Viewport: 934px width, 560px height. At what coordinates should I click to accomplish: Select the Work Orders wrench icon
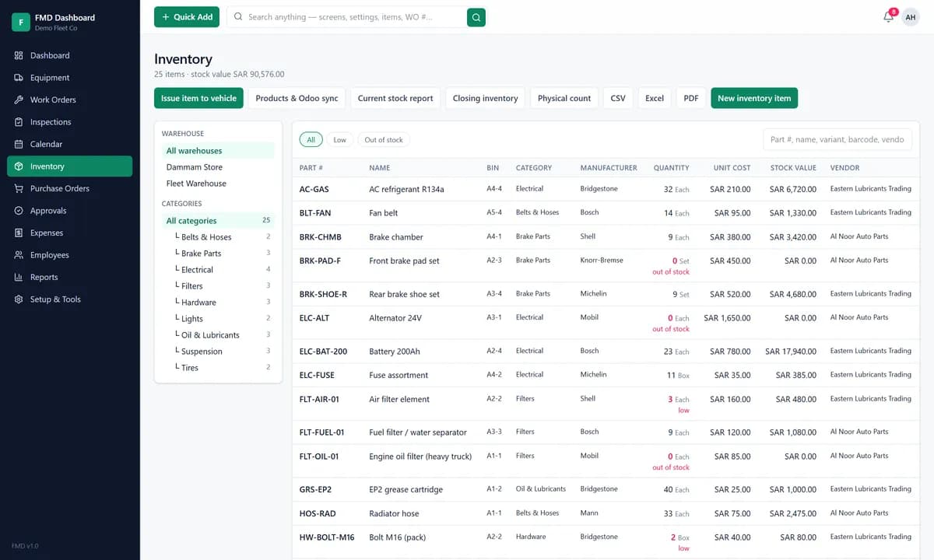pos(19,100)
